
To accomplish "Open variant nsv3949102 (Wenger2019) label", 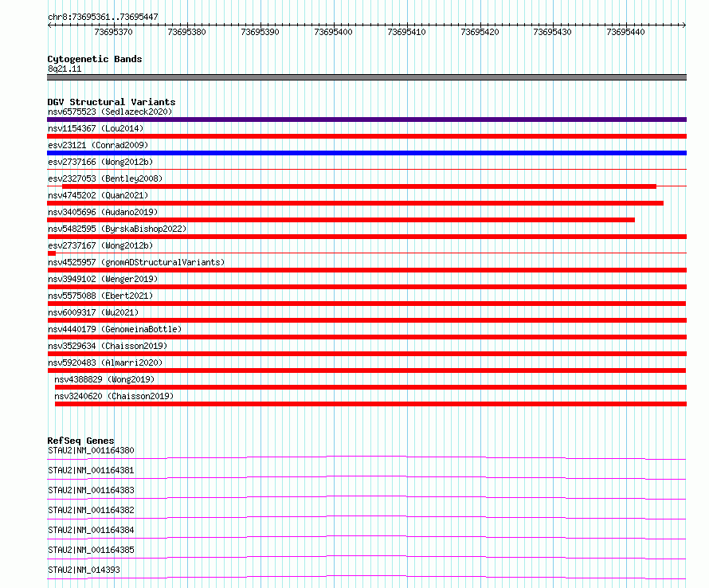I will pos(103,279).
